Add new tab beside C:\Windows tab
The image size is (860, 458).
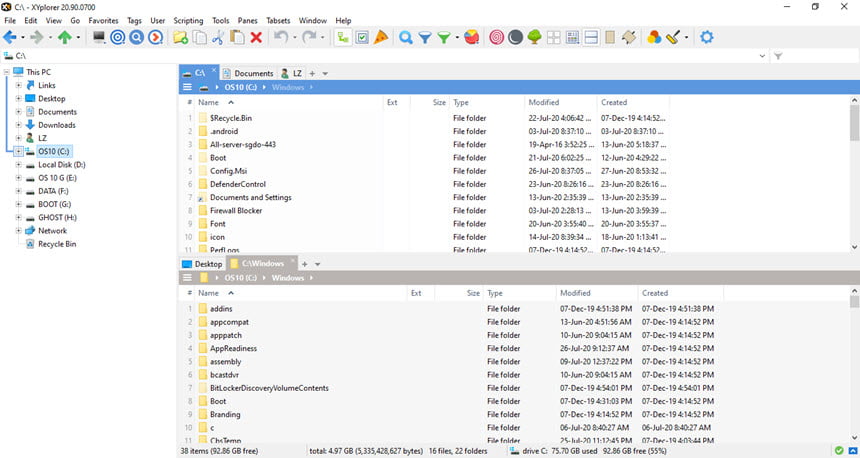[304, 264]
